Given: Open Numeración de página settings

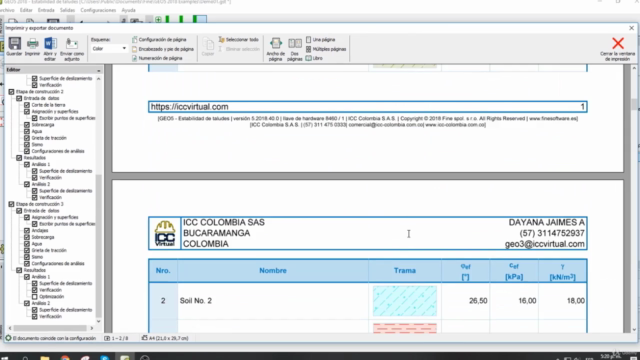Looking at the screenshot, I should click(x=157, y=58).
